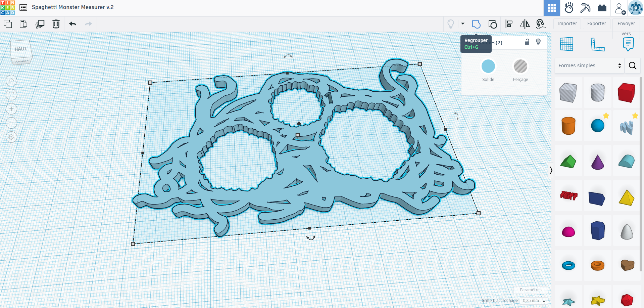This screenshot has width=644, height=308.
Task: Activate the Cruise tool icon
Action: pyautogui.click(x=540, y=24)
